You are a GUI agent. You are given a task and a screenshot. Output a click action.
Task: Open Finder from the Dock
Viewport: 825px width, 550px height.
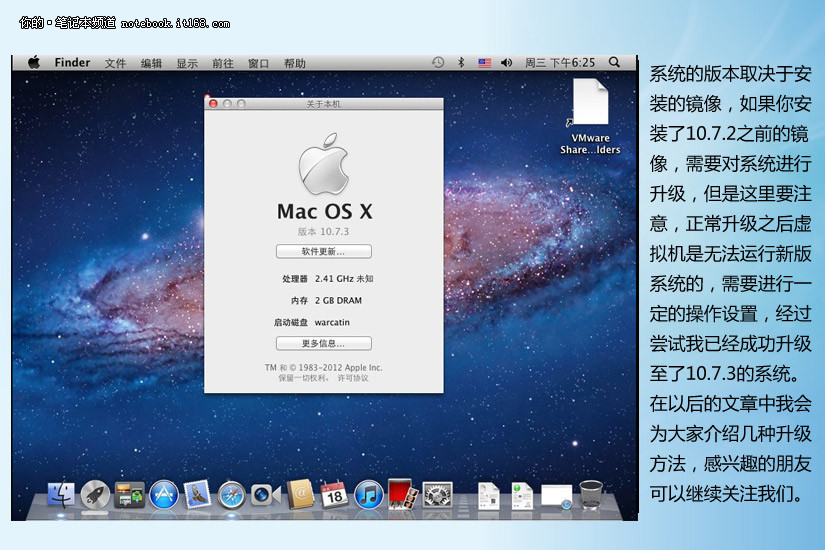(61, 494)
